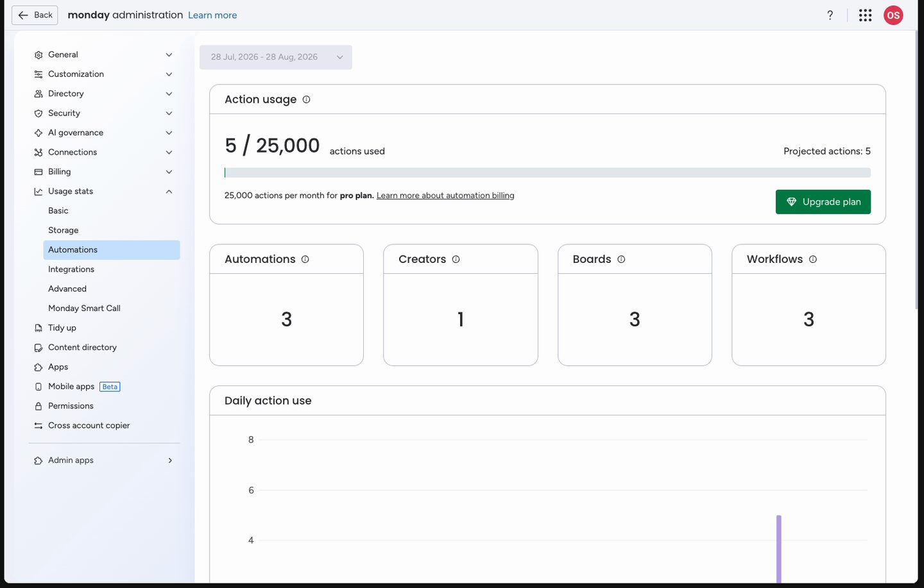Click the Automations card info icon
The width and height of the screenshot is (924, 588).
305,259
